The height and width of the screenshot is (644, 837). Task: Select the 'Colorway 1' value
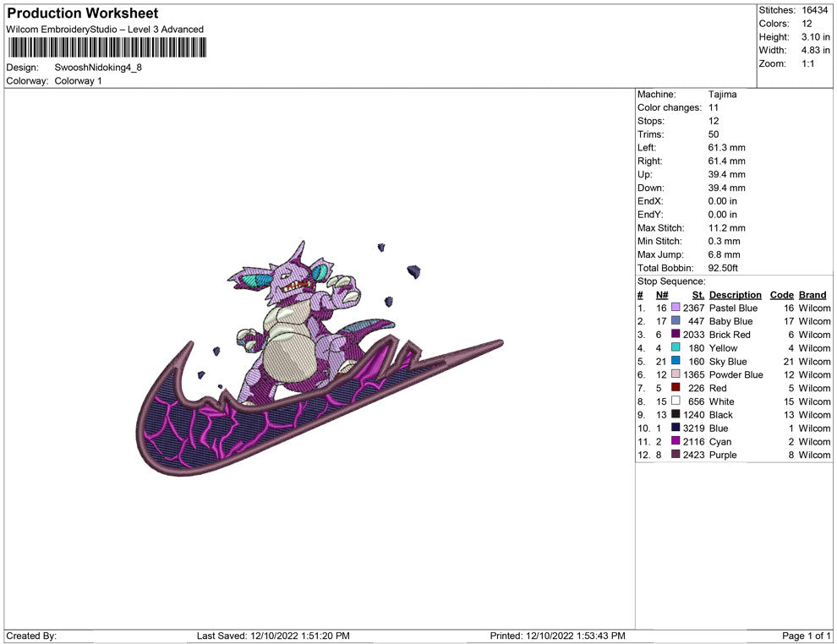tap(78, 80)
